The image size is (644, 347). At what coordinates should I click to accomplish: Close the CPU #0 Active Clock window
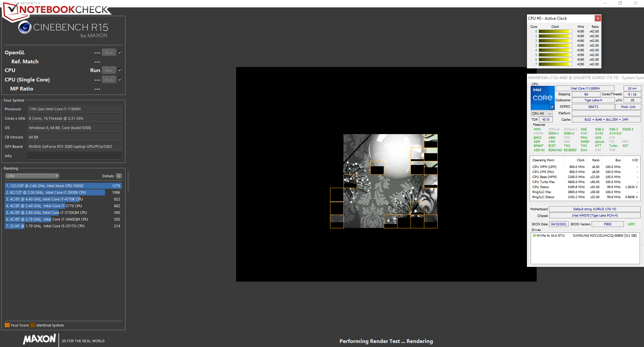click(598, 18)
